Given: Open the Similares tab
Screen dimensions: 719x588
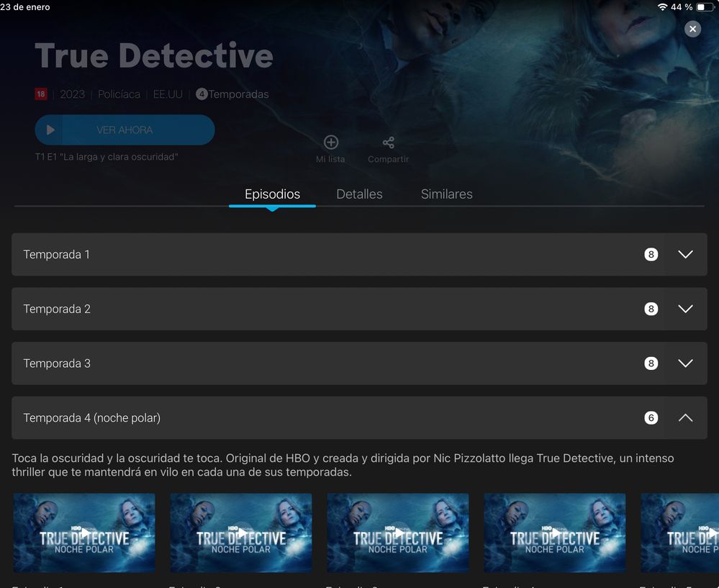Looking at the screenshot, I should tap(446, 194).
